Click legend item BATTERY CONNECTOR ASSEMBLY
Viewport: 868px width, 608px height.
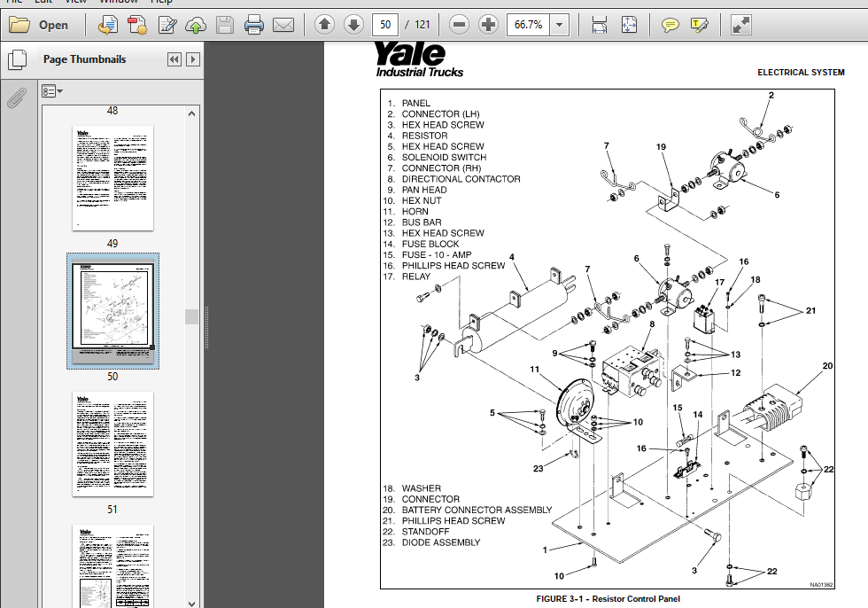point(477,510)
